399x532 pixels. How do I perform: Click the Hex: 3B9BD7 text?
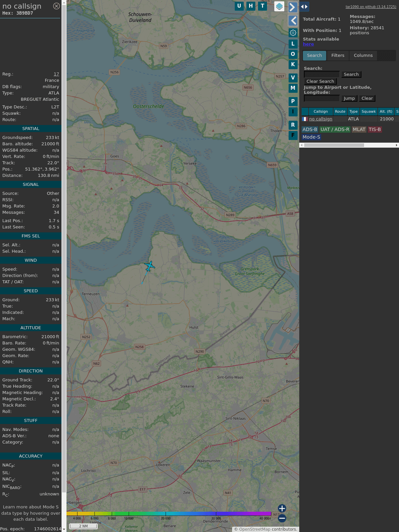coord(18,13)
